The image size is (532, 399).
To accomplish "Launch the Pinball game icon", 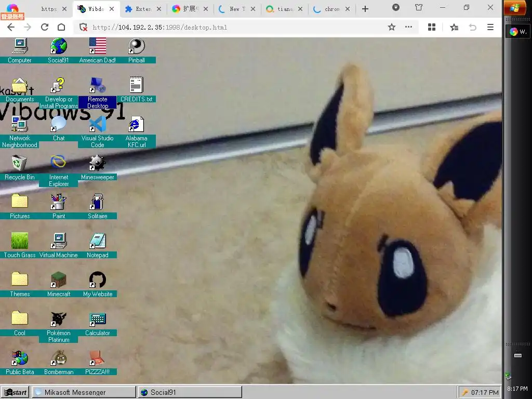I will (137, 50).
